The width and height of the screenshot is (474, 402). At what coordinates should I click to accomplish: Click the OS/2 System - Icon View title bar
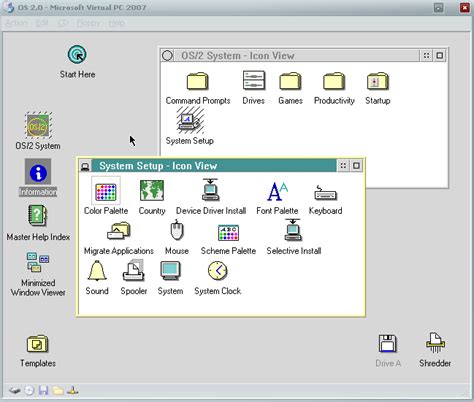click(x=297, y=55)
